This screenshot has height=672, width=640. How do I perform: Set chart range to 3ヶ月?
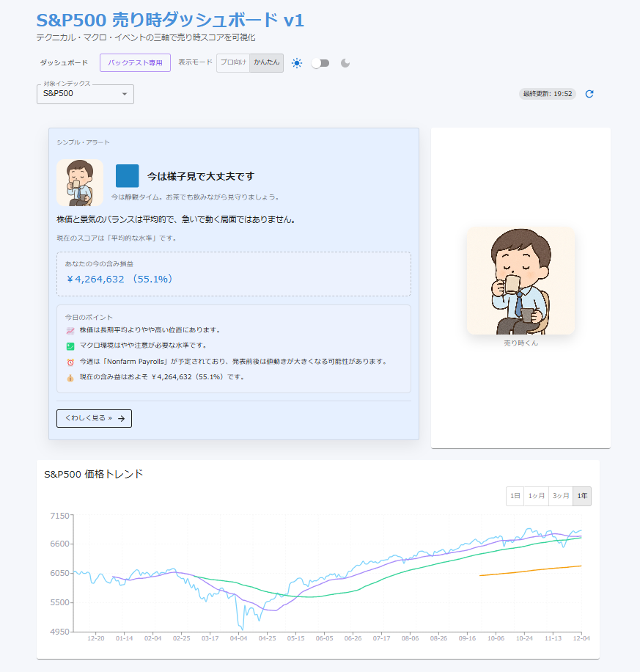pyautogui.click(x=561, y=497)
